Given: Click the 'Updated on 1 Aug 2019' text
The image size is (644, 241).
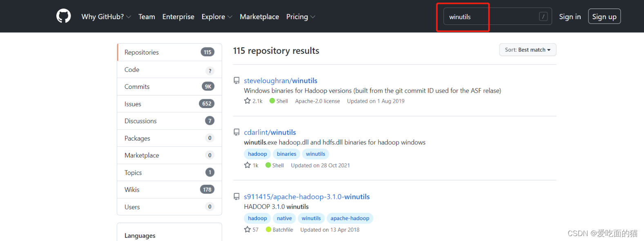Looking at the screenshot, I should point(376,101).
